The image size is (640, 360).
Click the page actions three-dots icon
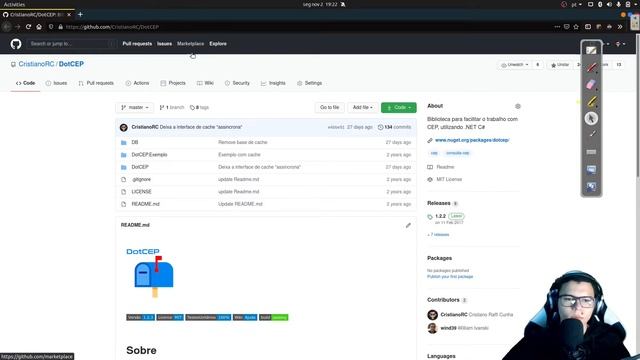[557, 27]
